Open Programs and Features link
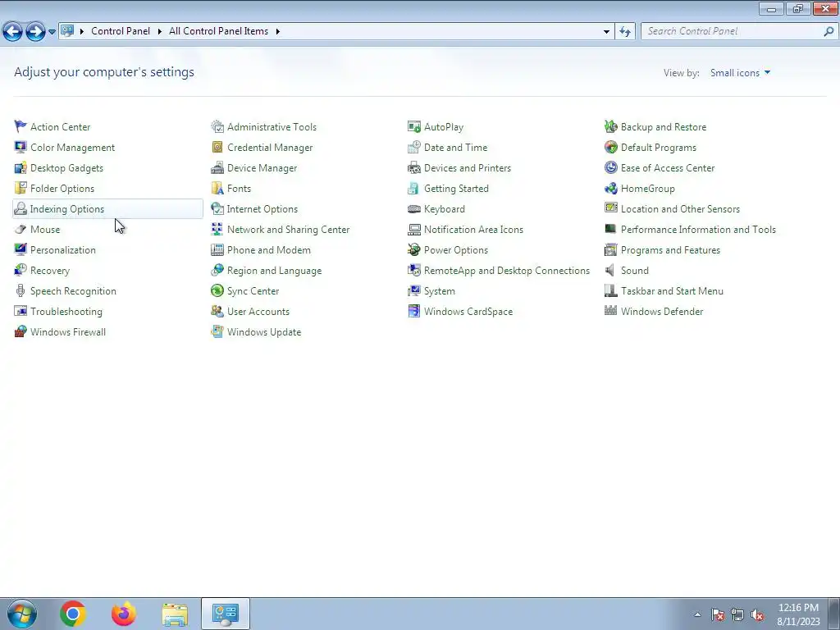 coord(670,249)
